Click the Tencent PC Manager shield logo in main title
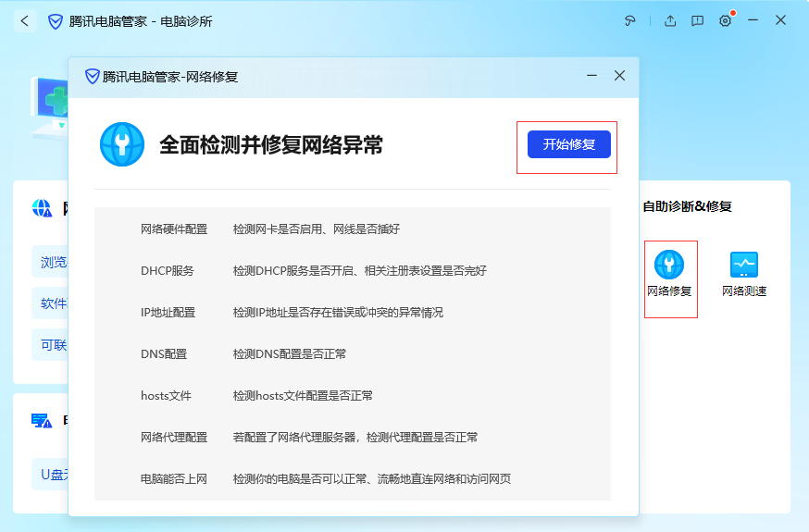 tap(56, 21)
